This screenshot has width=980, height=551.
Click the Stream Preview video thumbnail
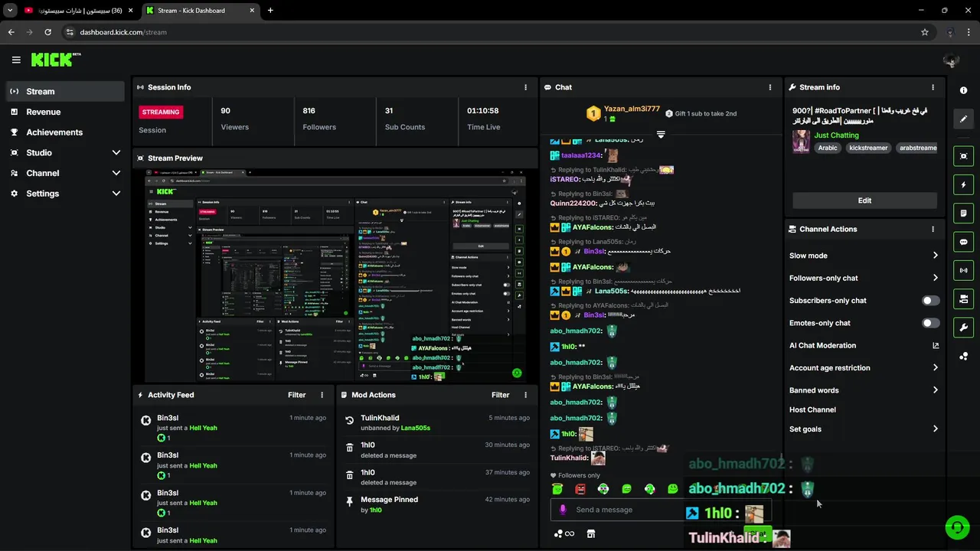[x=335, y=275]
